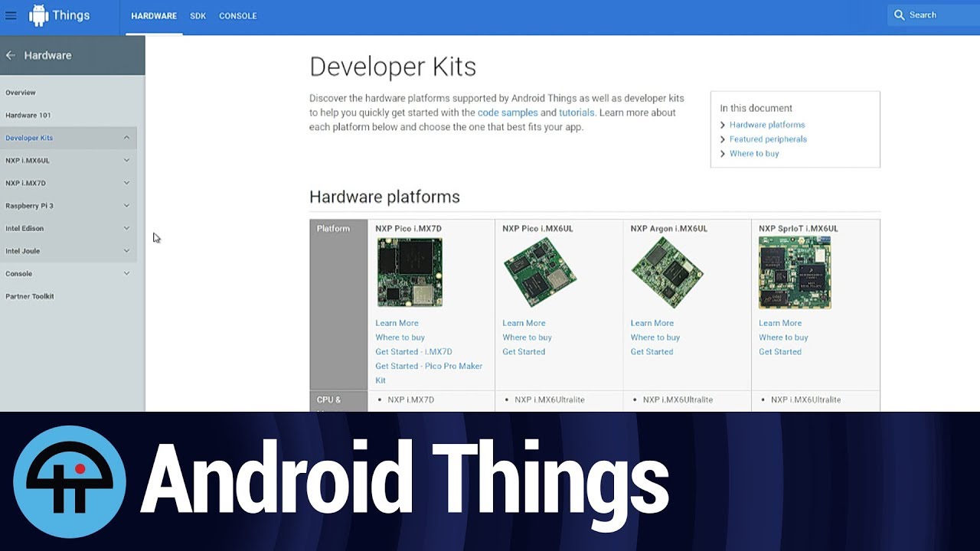Screen dimensions: 980x551
Task: Switch to the HARDWARE tab
Action: [154, 16]
